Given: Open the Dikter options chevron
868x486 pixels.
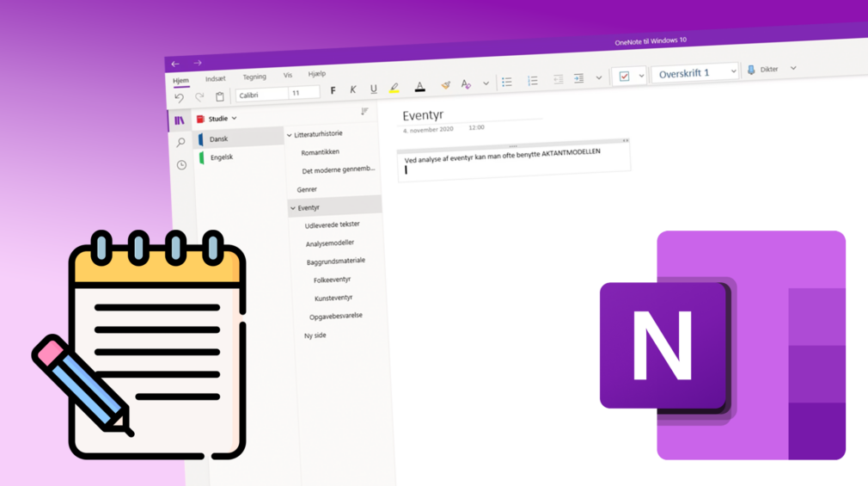Looking at the screenshot, I should pyautogui.click(x=793, y=68).
